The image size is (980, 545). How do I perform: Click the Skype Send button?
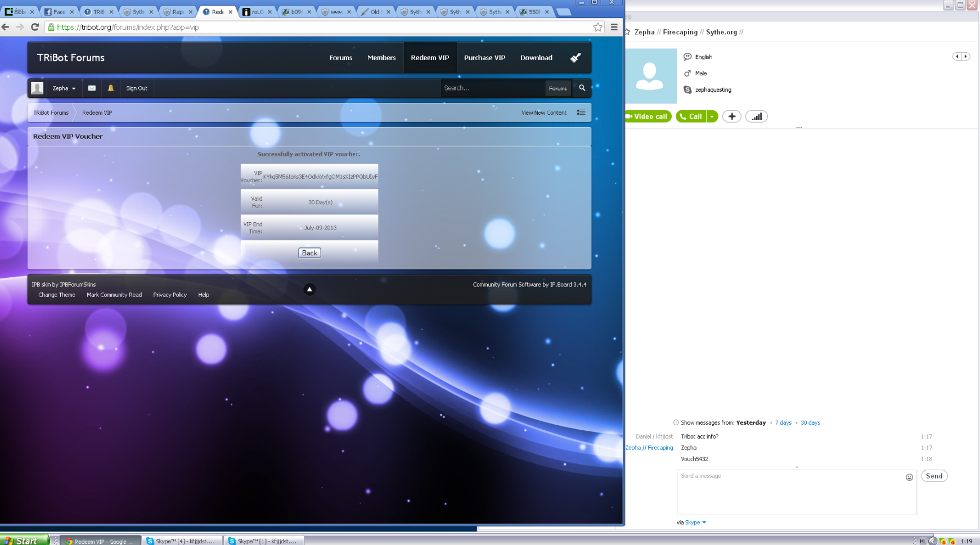(934, 476)
